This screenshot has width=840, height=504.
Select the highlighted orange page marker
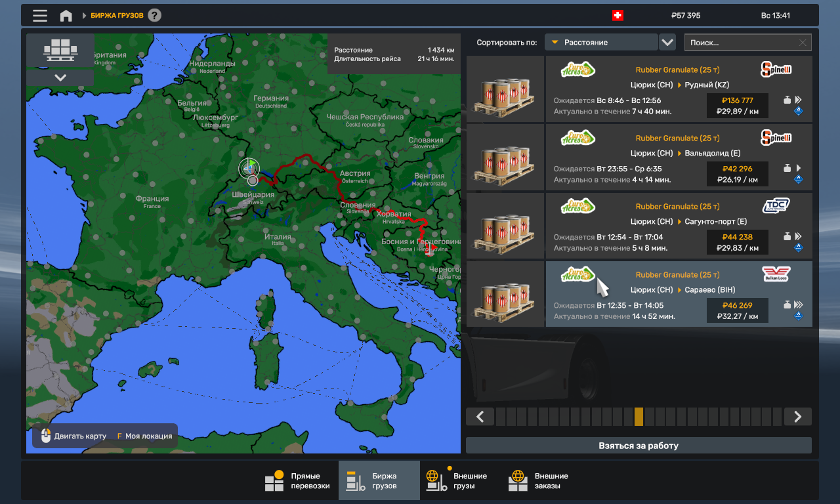(x=639, y=417)
